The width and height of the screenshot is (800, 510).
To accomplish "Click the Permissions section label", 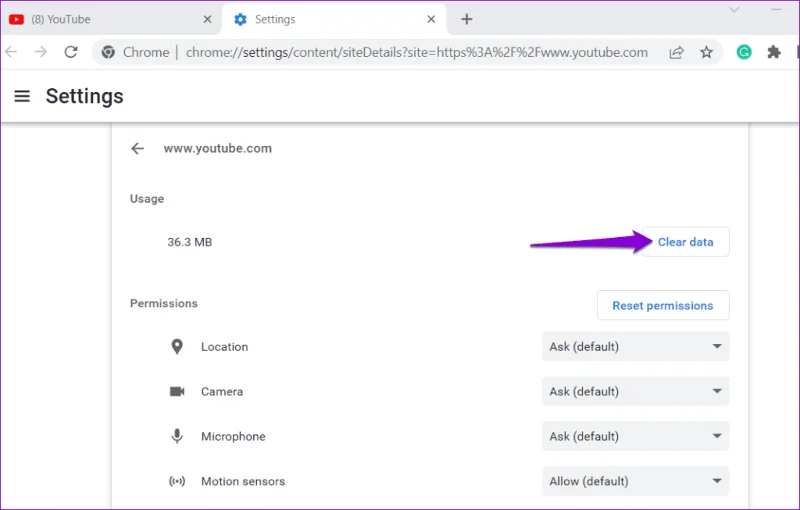I will [x=164, y=303].
